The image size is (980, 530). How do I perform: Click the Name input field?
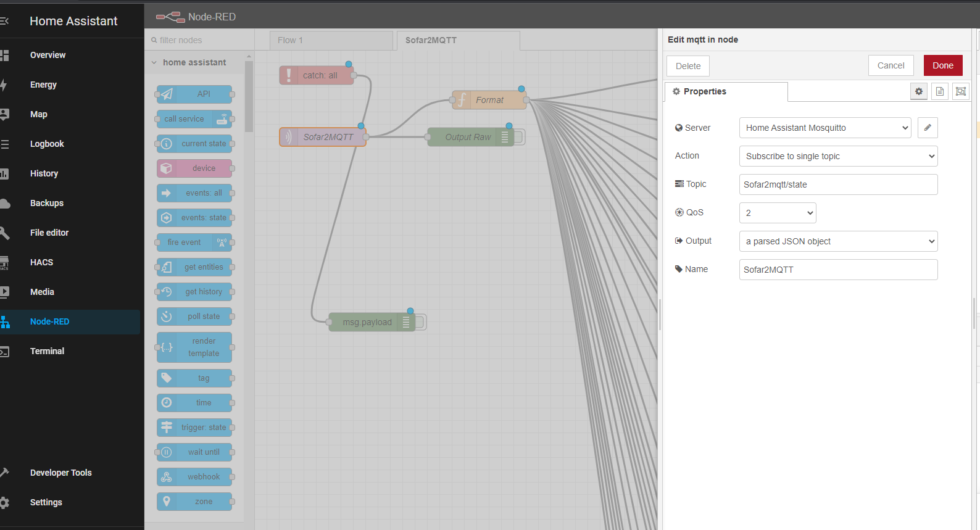(x=839, y=270)
